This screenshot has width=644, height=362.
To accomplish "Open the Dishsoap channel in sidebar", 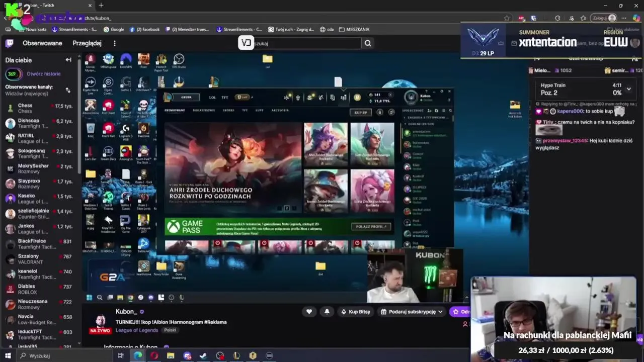I will click(x=40, y=123).
